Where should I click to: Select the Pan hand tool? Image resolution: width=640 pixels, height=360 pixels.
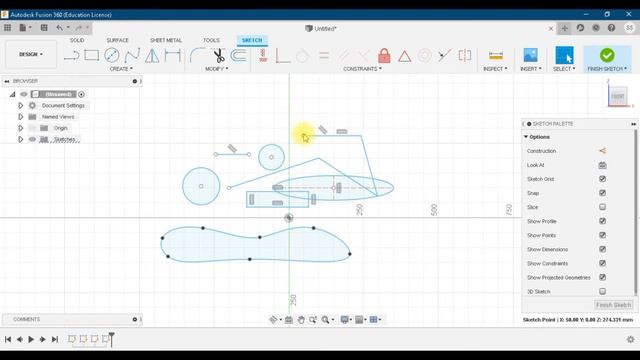[x=301, y=320]
